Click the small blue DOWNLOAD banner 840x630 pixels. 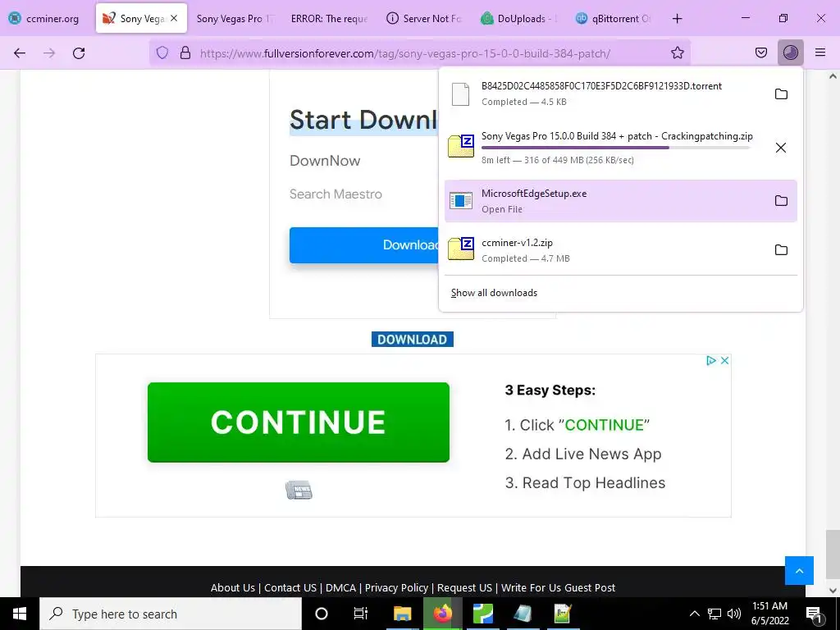[412, 339]
